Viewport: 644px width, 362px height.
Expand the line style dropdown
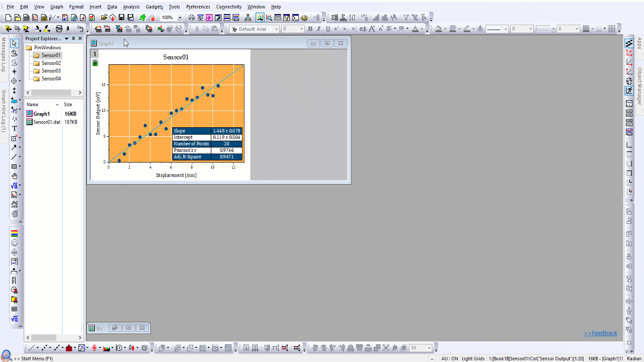pos(506,29)
